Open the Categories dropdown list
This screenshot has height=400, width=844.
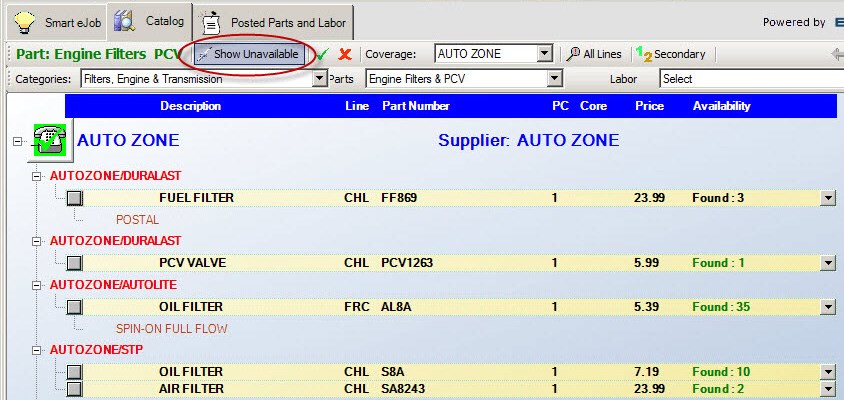[x=320, y=78]
